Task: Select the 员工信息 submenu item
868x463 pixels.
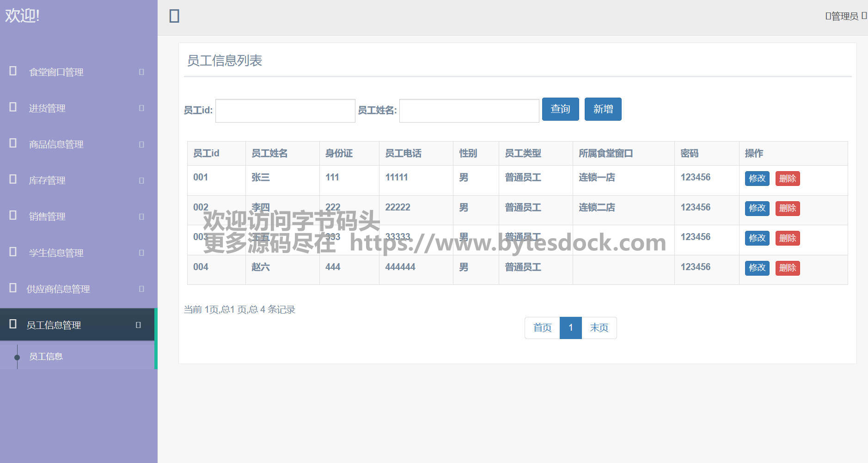Action: click(46, 356)
